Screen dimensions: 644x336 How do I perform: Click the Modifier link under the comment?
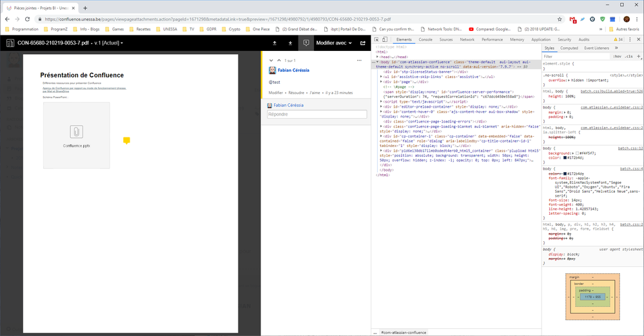tap(276, 93)
